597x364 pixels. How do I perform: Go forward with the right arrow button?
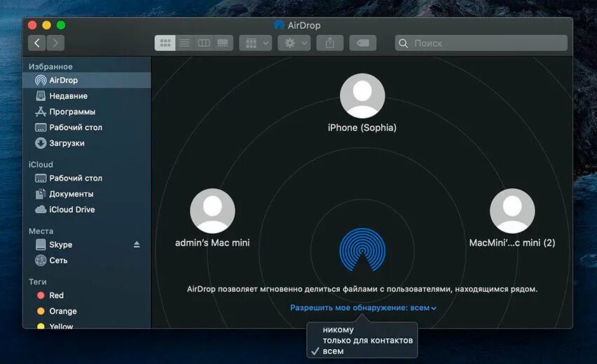coord(55,43)
